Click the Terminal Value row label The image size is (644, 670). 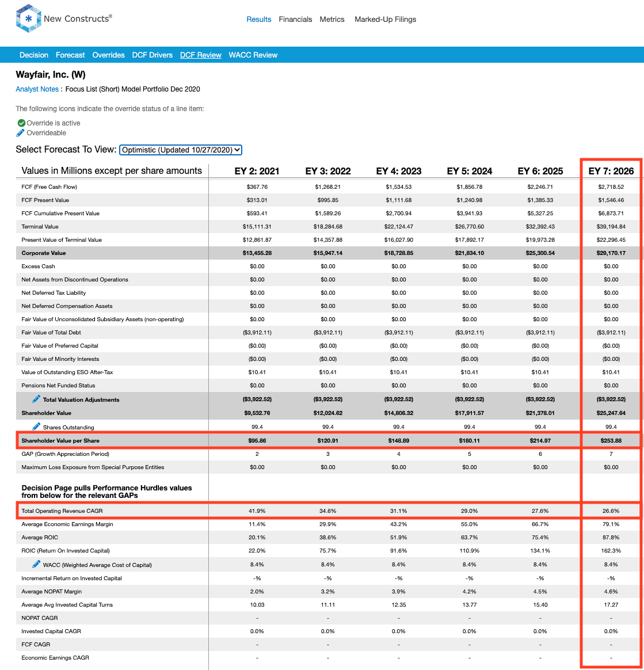coord(40,226)
